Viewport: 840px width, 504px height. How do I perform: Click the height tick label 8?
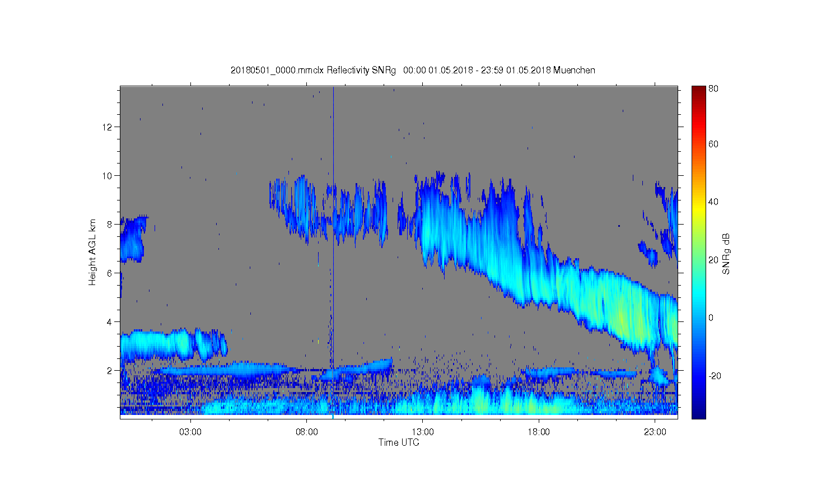coord(110,224)
